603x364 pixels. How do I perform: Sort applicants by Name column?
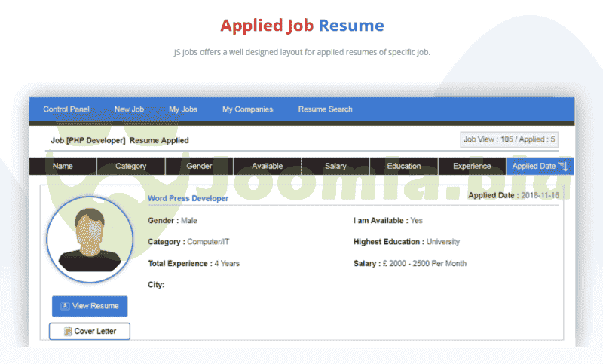click(63, 167)
